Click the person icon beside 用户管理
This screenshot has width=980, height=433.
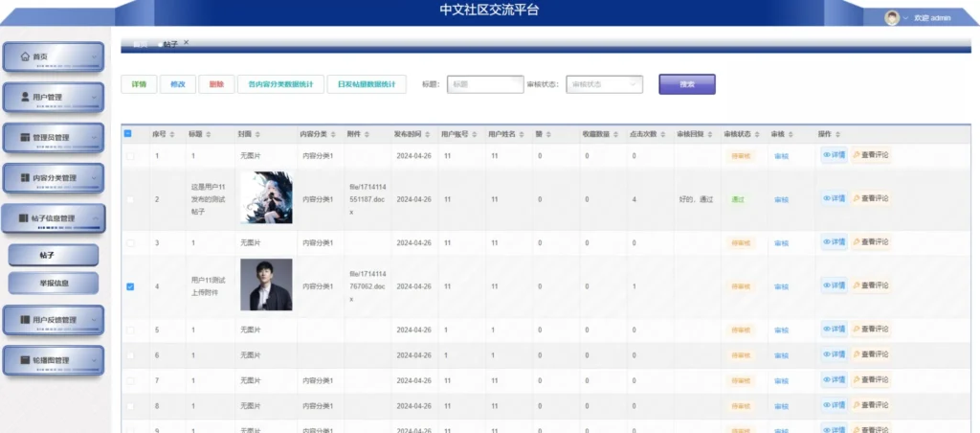point(25,97)
